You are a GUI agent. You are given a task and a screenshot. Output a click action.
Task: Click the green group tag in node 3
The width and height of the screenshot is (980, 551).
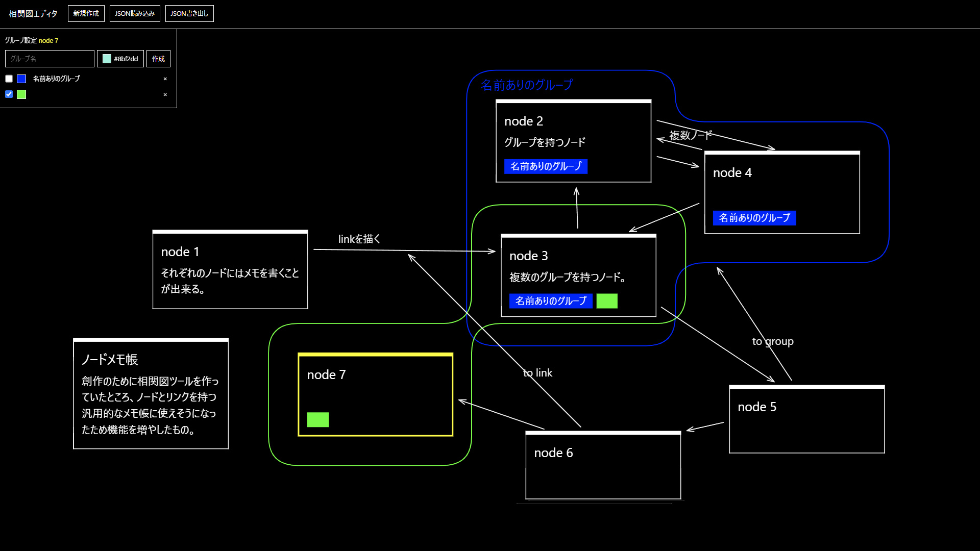[x=607, y=301]
